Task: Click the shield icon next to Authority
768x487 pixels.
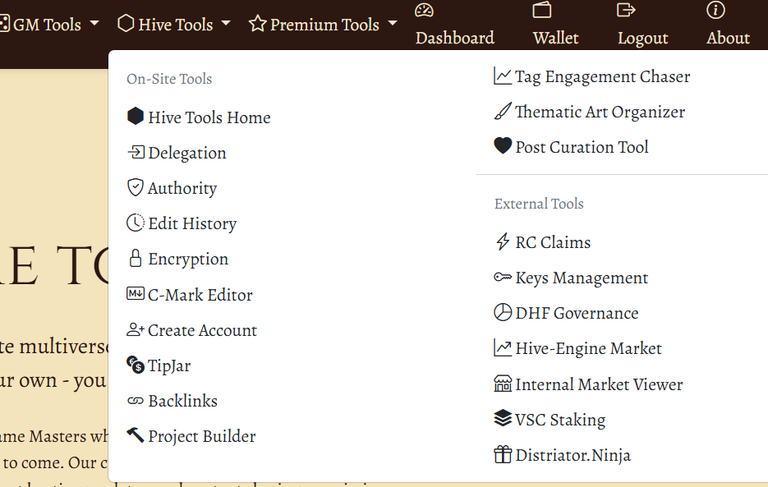Action: [x=135, y=187]
